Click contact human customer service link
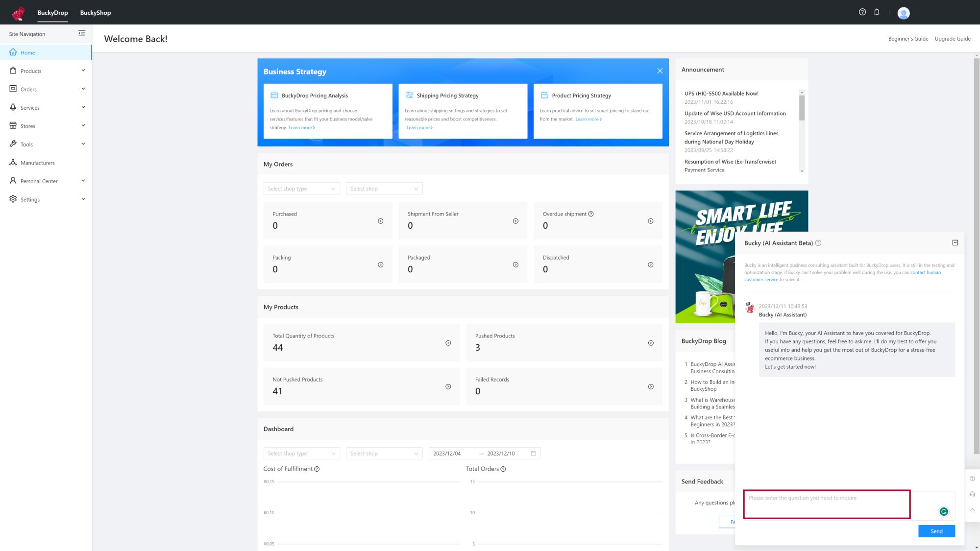Screen dimensions: 980x551 pos(843,276)
